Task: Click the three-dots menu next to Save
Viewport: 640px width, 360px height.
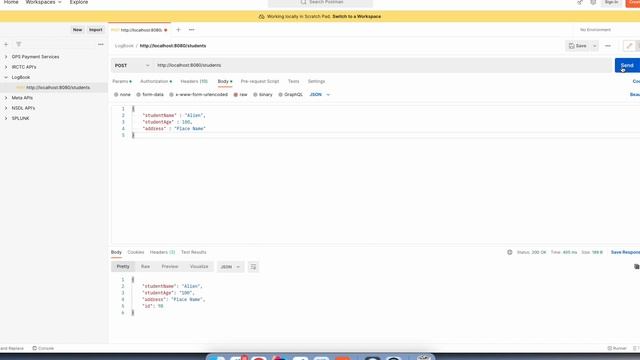Action: coord(608,46)
